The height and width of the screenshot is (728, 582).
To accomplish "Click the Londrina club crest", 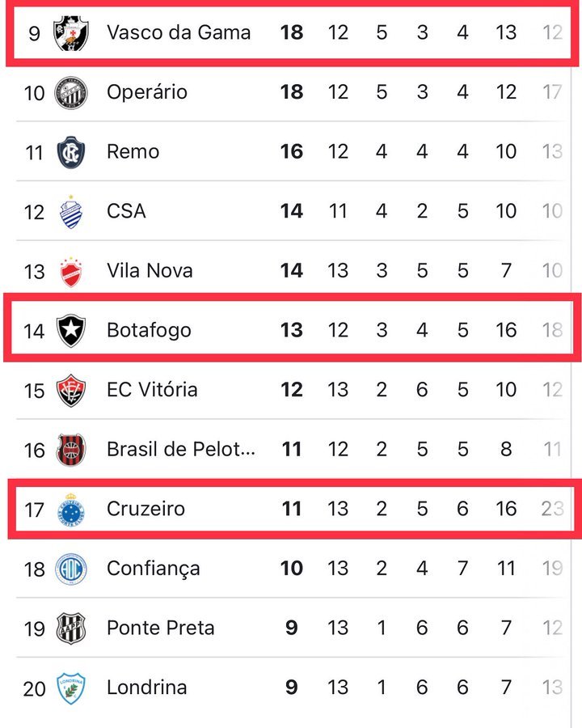I will point(71,688).
